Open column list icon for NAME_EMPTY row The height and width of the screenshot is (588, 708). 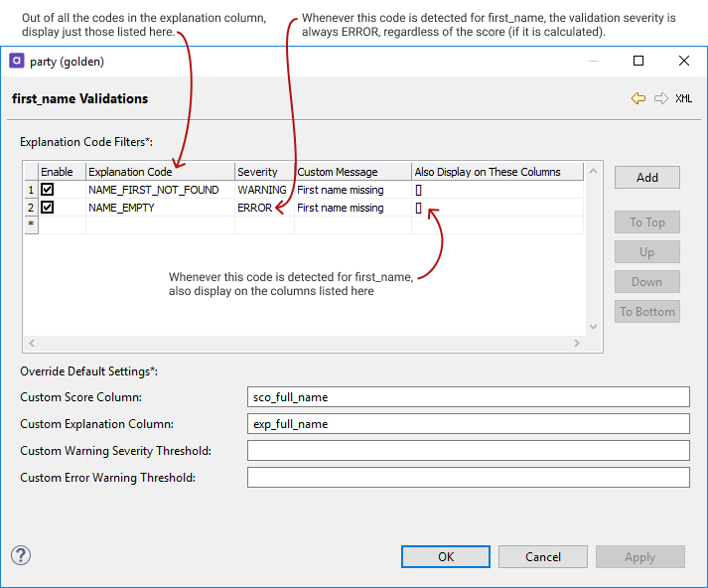click(418, 208)
